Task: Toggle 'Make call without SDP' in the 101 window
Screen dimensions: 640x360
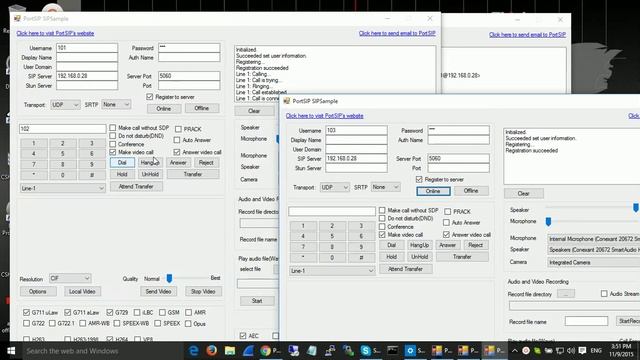Action: click(113, 128)
